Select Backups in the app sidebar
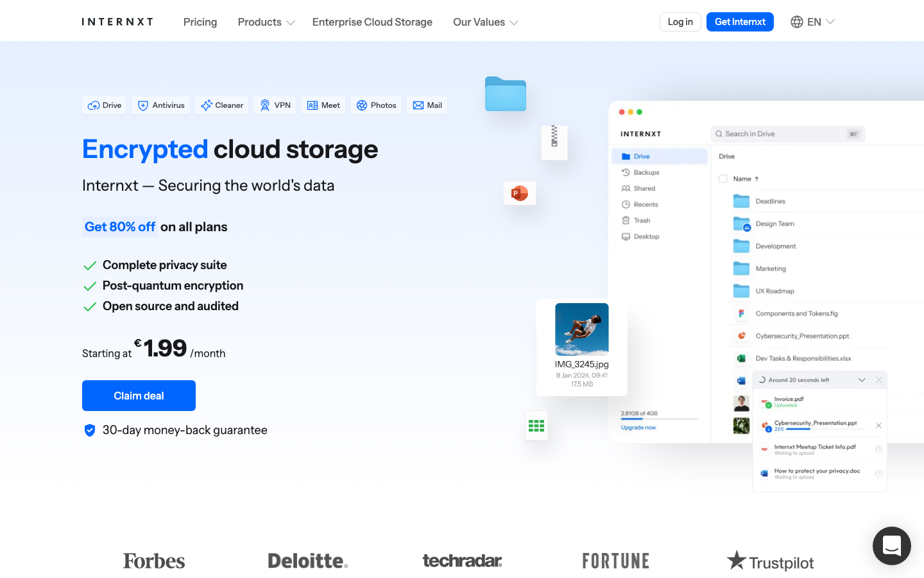Screen dimensions: 924x578 pyautogui.click(x=640, y=172)
